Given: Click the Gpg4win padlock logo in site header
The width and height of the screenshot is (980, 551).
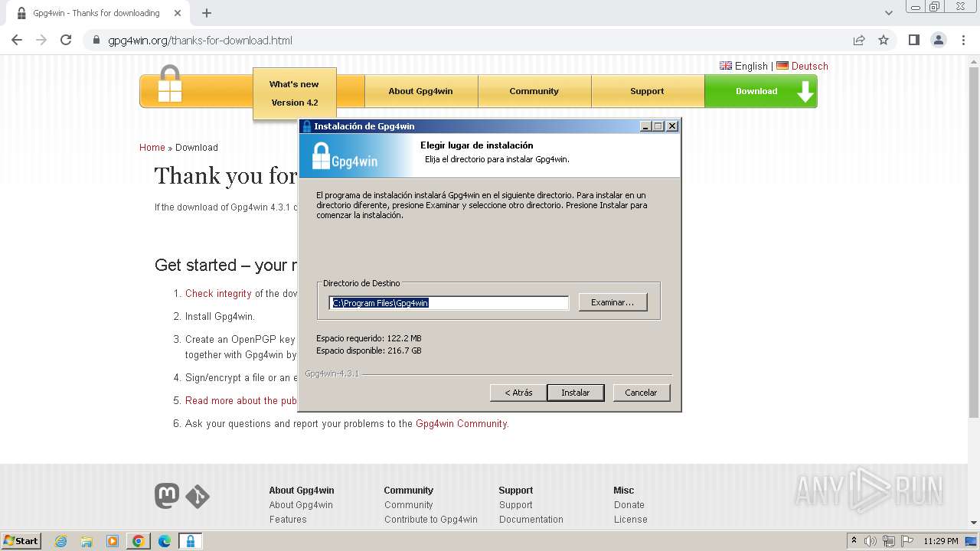Looking at the screenshot, I should click(x=170, y=84).
